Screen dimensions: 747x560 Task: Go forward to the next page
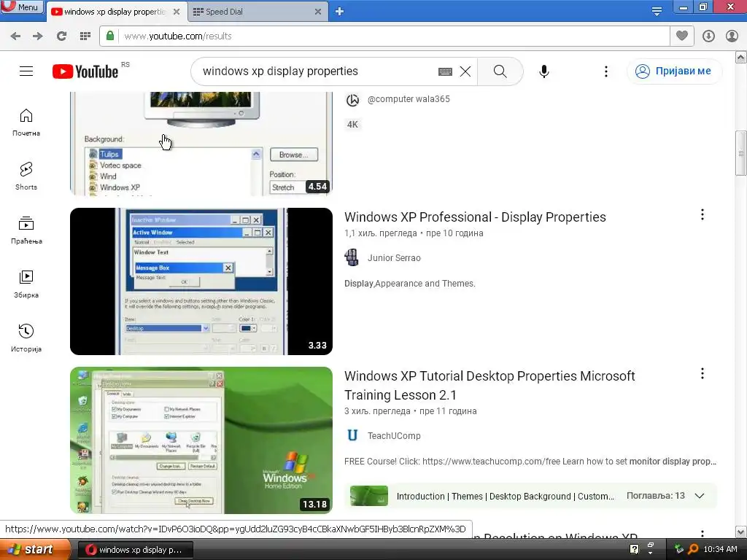(38, 36)
